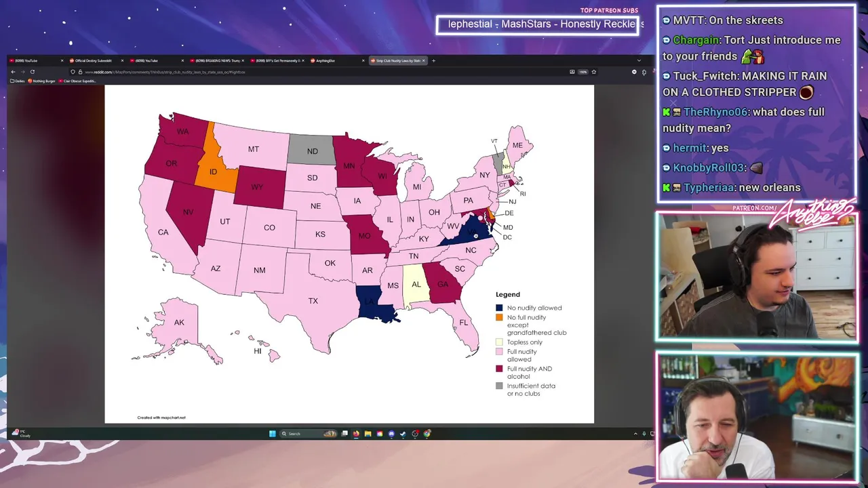868x488 pixels.
Task: Click the 'Created with mapchart.net' caption
Action: coord(161,418)
